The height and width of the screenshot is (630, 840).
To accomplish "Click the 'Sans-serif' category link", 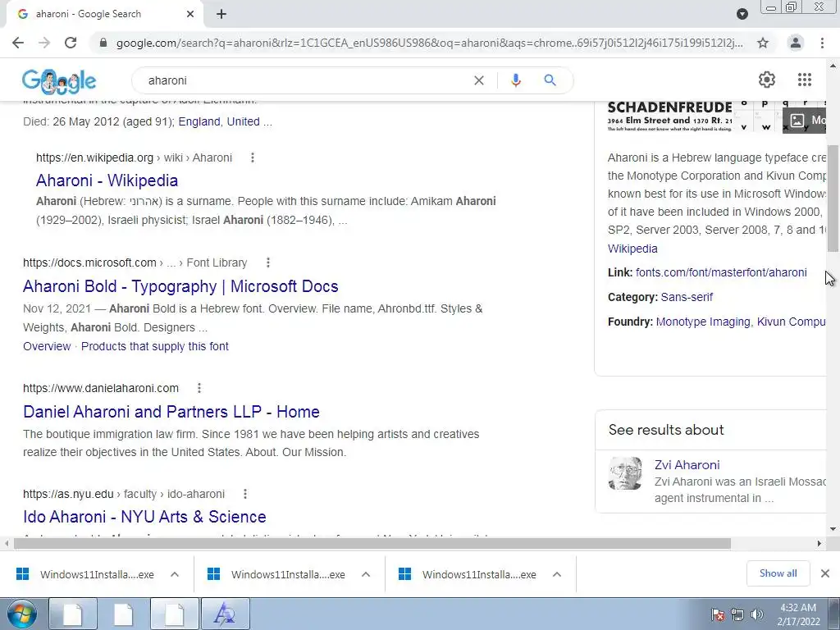I will click(x=687, y=297).
